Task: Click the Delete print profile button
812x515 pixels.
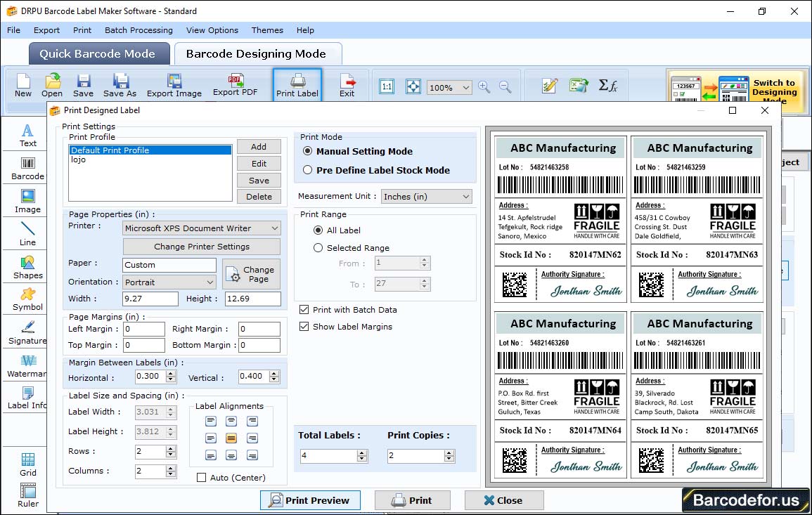Action: click(259, 197)
